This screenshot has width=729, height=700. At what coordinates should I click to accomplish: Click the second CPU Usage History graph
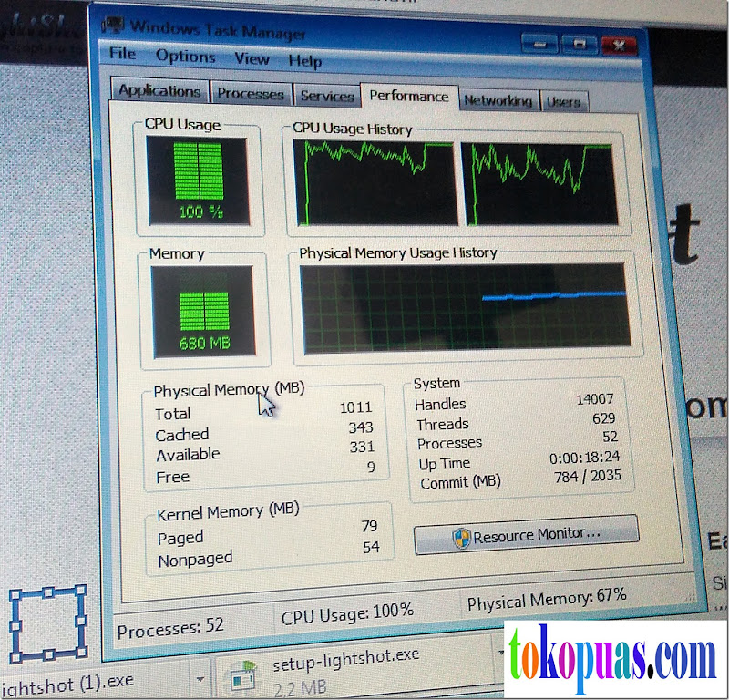tap(539, 185)
